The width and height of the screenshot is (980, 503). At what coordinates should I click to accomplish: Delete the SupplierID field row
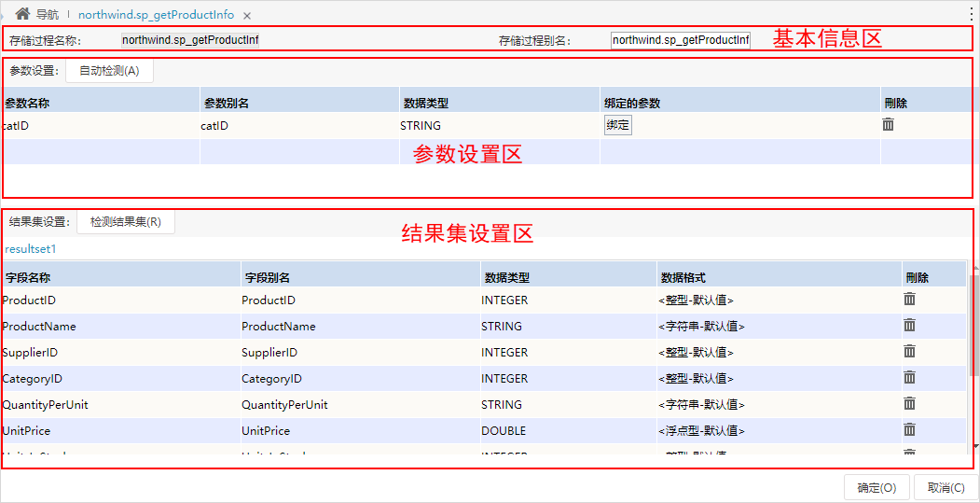(910, 352)
